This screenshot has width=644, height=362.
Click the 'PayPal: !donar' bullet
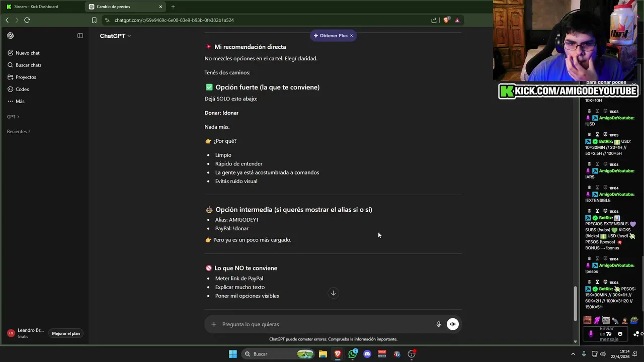[x=232, y=229]
